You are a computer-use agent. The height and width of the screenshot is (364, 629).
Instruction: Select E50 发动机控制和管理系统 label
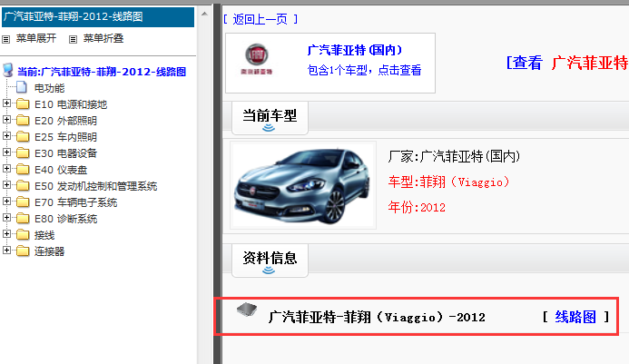tap(96, 186)
